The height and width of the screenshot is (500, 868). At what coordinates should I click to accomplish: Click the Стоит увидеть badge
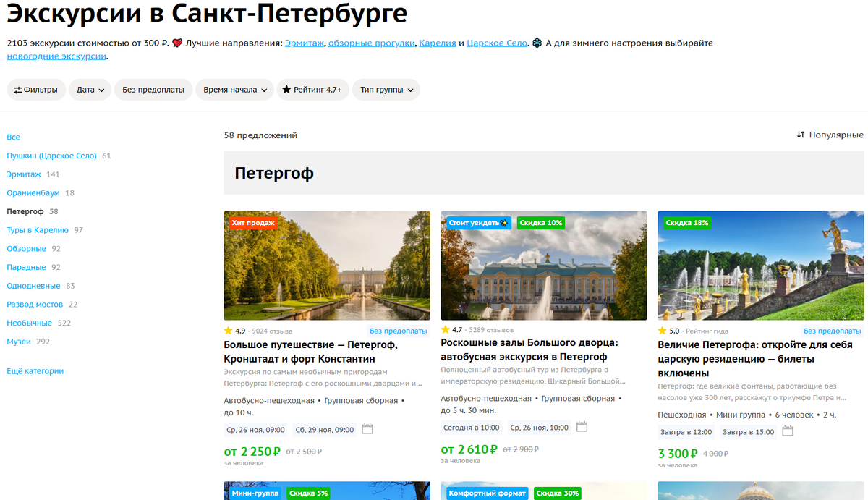click(480, 223)
